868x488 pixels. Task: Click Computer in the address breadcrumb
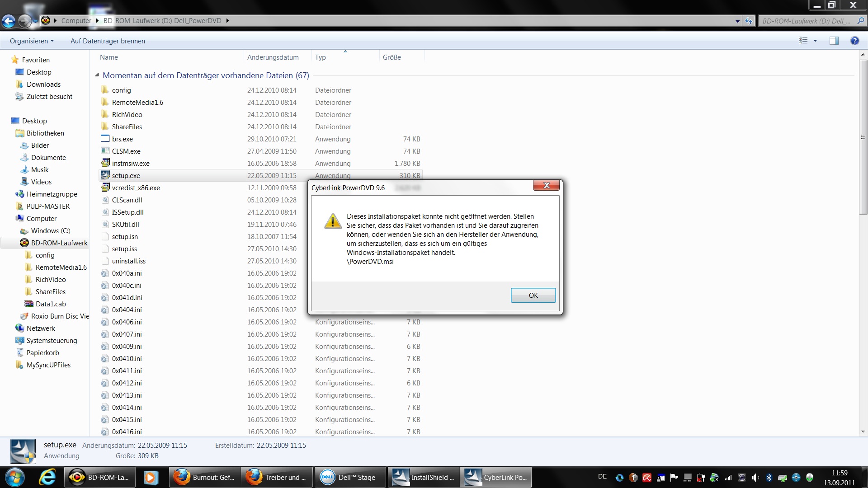pyautogui.click(x=76, y=20)
